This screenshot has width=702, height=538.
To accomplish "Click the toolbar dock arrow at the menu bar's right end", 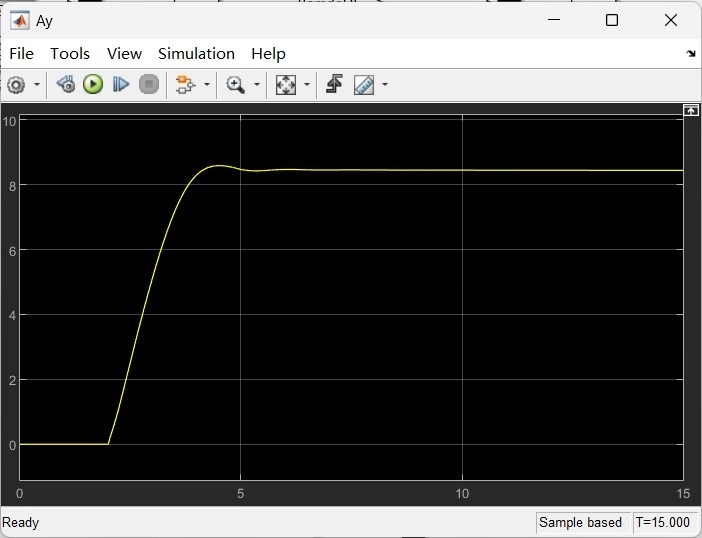I will point(691,54).
